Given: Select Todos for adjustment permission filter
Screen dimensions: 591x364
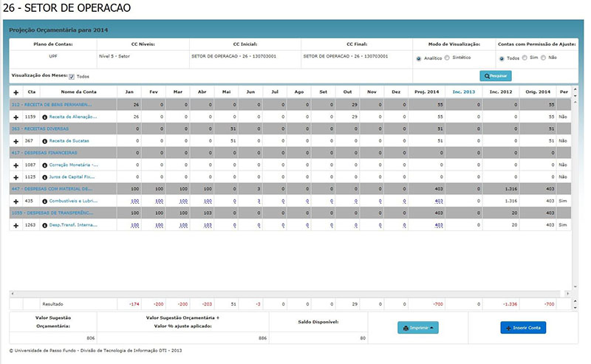Looking at the screenshot, I should pyautogui.click(x=502, y=59).
